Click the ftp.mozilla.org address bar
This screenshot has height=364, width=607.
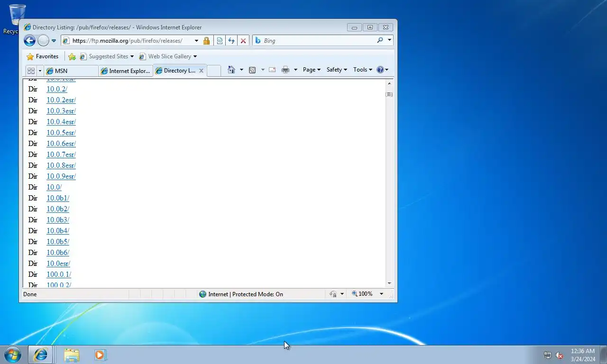(x=127, y=41)
